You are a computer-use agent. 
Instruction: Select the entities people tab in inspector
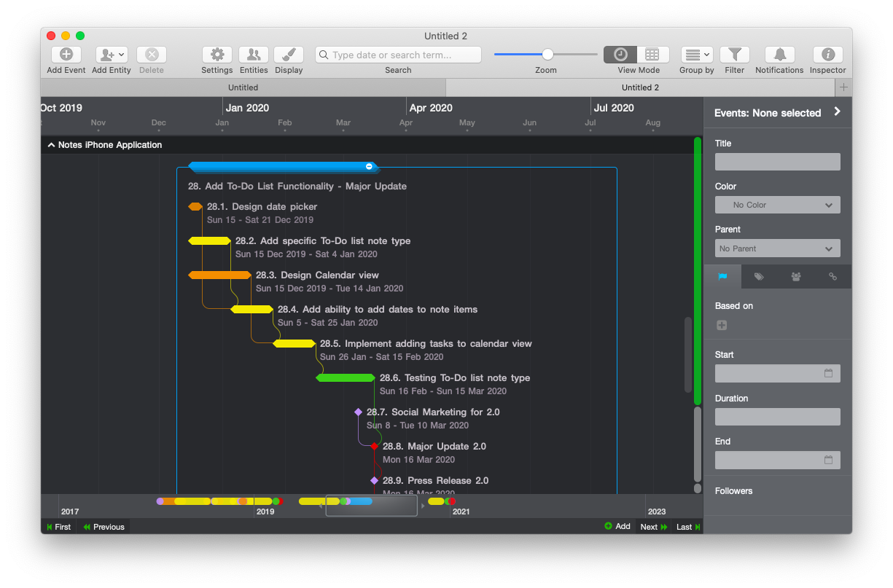pos(796,277)
